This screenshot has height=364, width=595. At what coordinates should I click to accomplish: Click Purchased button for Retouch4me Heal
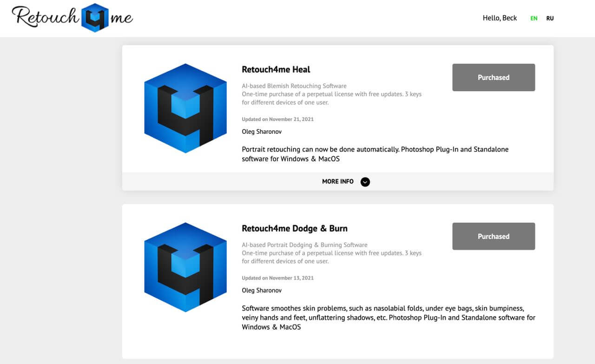click(494, 77)
